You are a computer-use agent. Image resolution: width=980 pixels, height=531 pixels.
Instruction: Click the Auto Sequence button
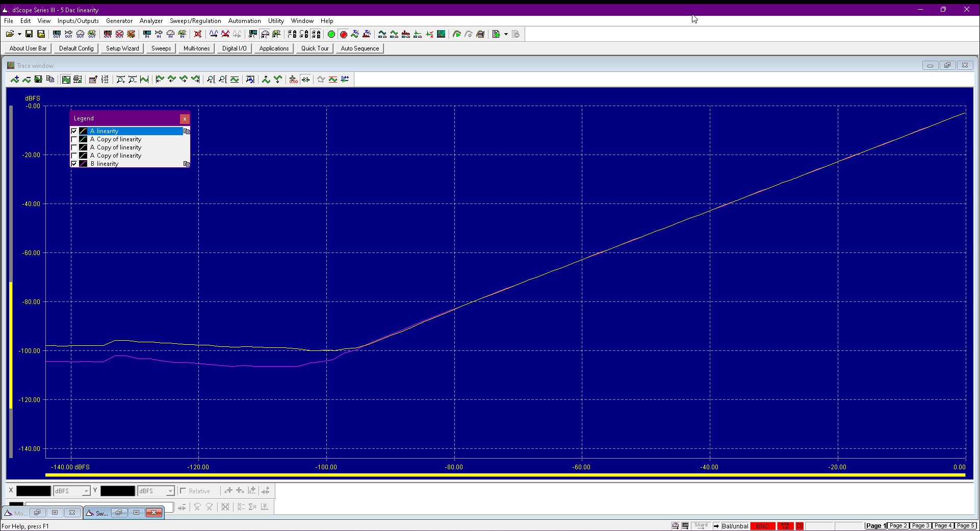(360, 48)
